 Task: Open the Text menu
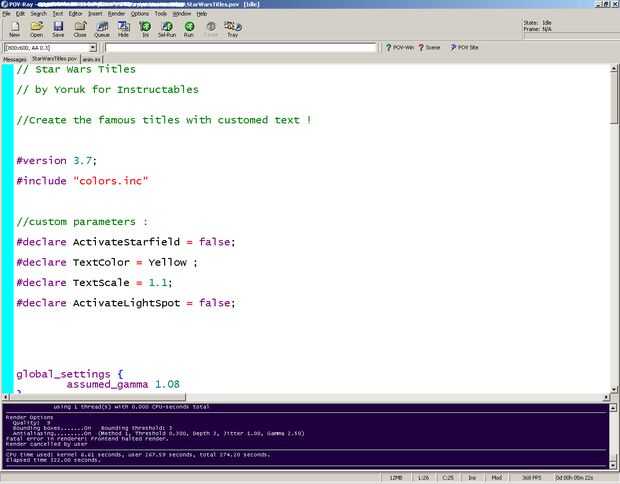pos(58,13)
